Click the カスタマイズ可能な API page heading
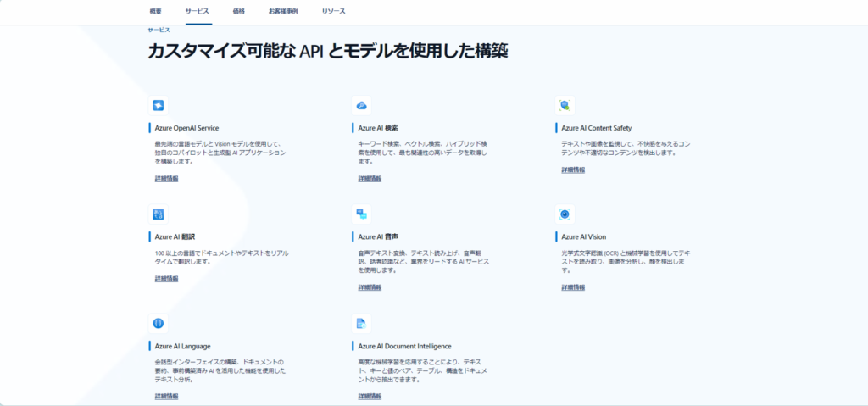Screen dimensions: 868x406 pyautogui.click(x=328, y=52)
